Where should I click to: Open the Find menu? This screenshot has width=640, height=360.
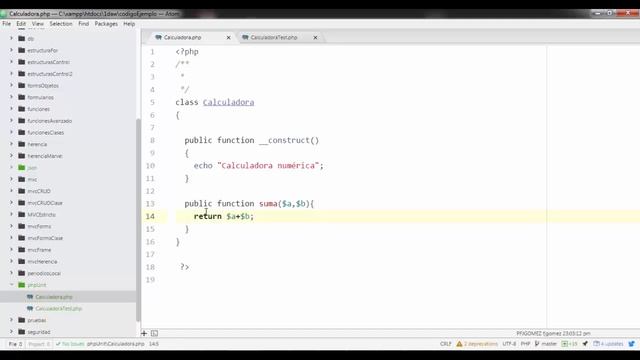(84, 24)
